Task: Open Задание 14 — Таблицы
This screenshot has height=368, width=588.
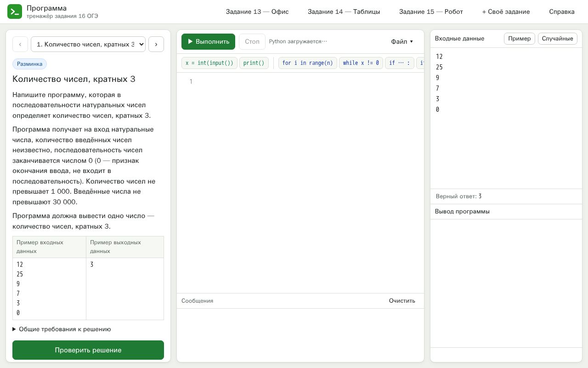Action: [344, 11]
